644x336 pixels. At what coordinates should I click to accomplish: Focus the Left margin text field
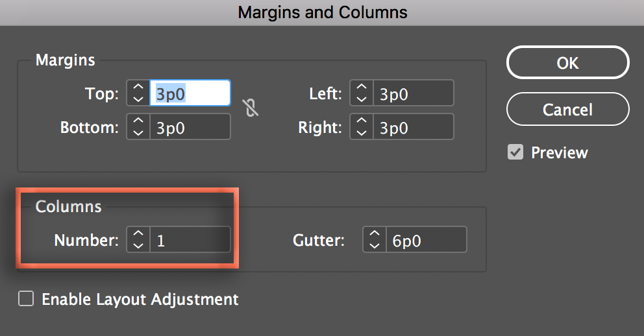[x=413, y=93]
